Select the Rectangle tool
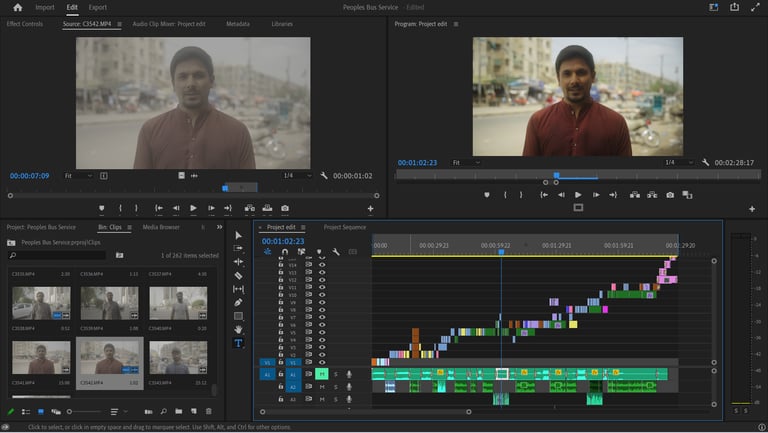768x433 pixels. pos(238,316)
